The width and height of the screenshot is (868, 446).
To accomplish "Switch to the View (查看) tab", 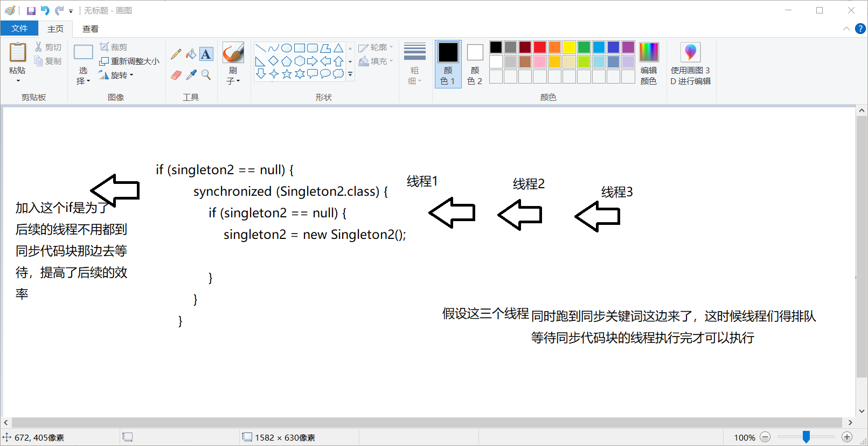I will tap(91, 29).
